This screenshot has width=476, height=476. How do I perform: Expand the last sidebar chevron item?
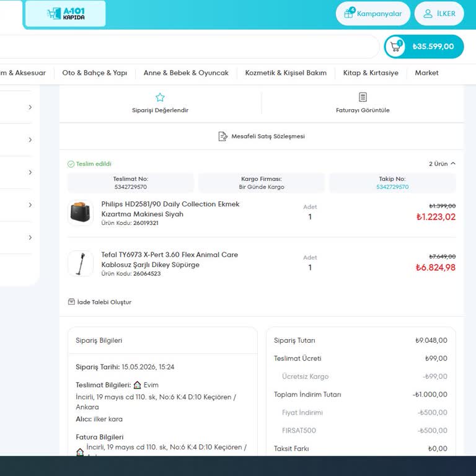pos(30,237)
